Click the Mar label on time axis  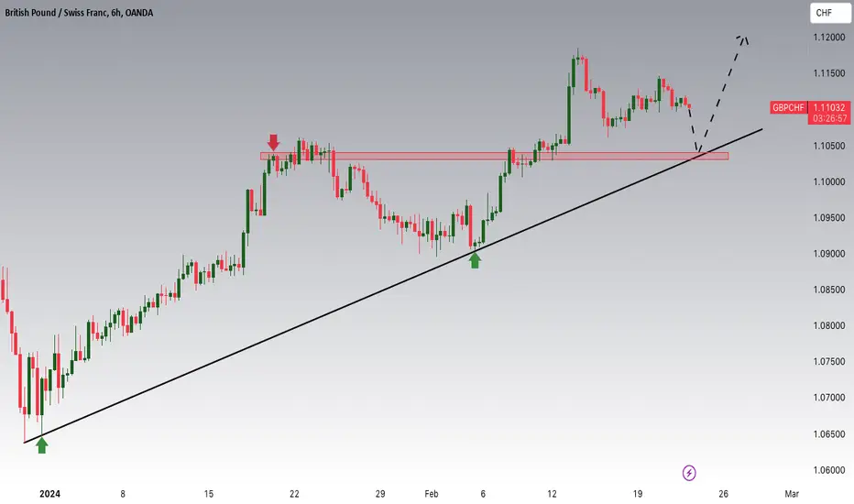pos(792,494)
